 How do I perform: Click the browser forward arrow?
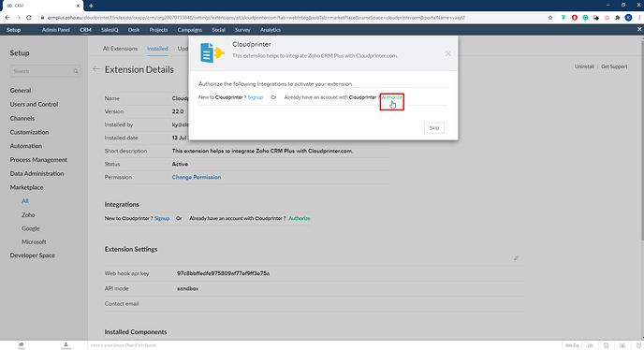click(18, 18)
